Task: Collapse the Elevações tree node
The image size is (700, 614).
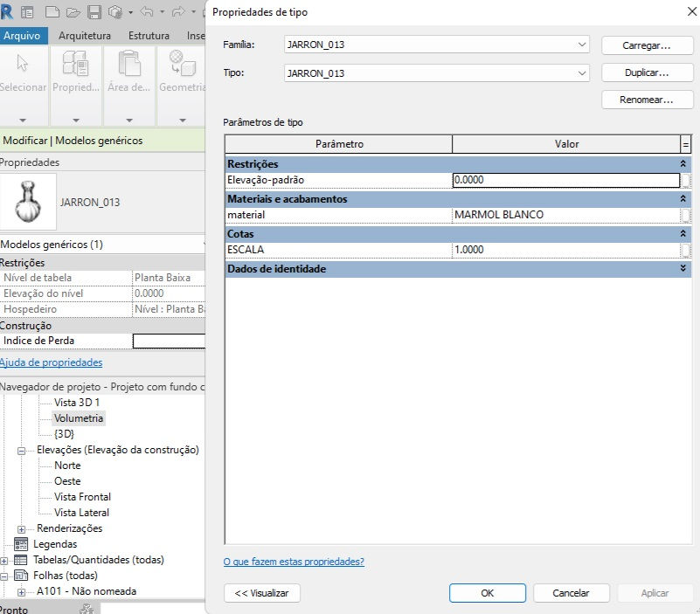Action: point(22,451)
